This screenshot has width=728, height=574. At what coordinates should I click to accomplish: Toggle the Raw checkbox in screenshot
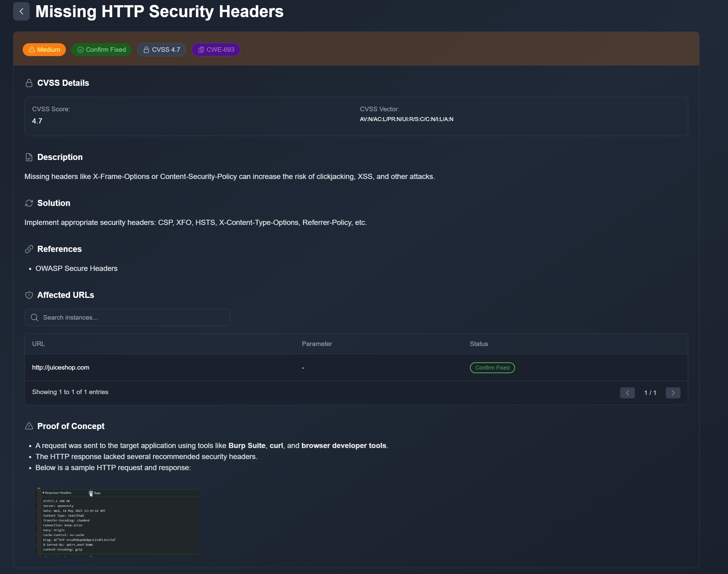pyautogui.click(x=91, y=493)
